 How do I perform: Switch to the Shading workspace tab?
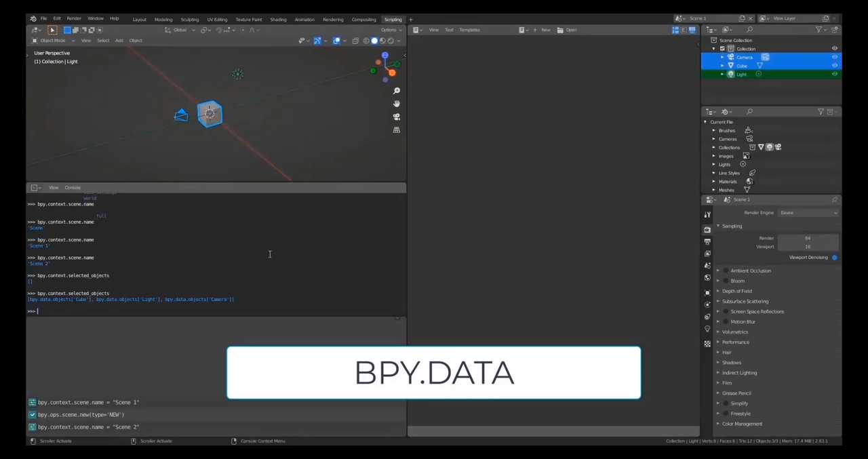pyautogui.click(x=278, y=20)
